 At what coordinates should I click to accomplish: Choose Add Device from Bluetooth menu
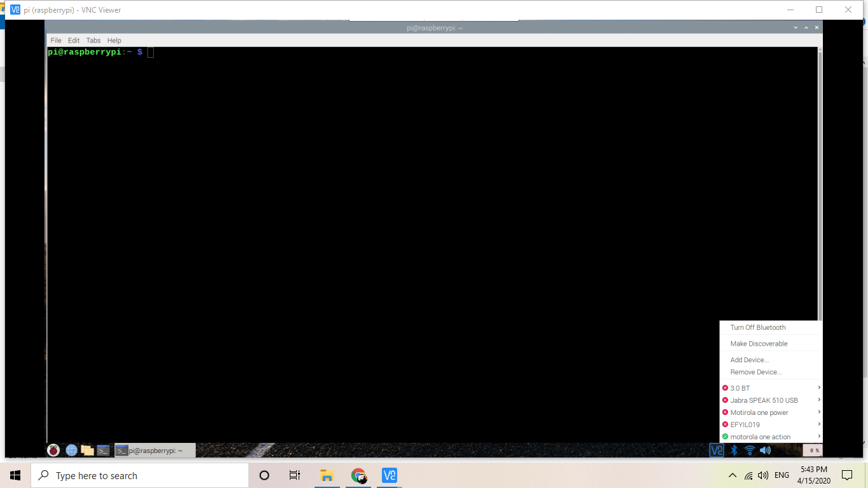click(749, 360)
